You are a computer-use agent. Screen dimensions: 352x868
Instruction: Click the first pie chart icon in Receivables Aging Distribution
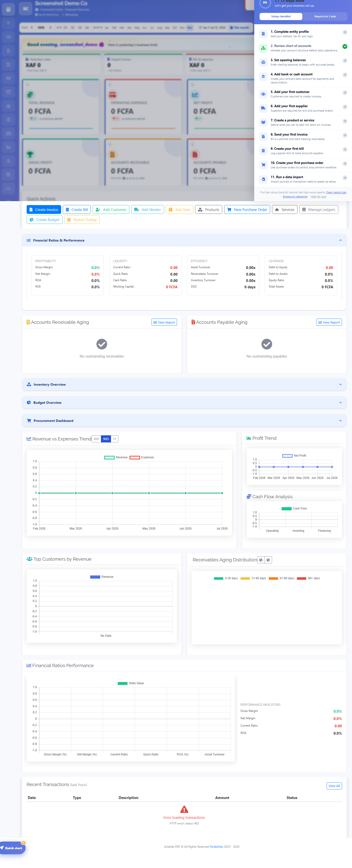pyautogui.click(x=261, y=560)
